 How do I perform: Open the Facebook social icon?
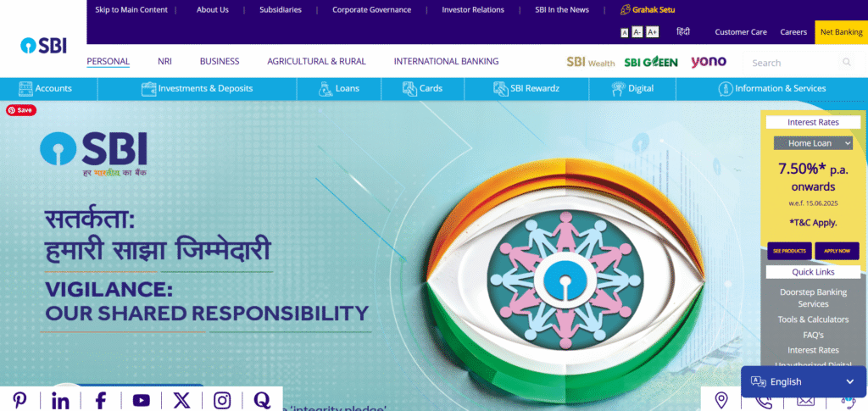pos(101,400)
